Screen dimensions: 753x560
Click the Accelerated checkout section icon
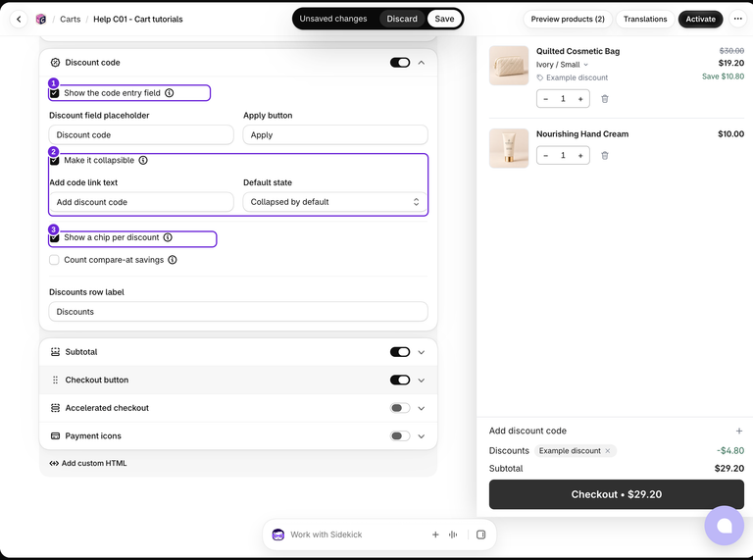tap(55, 408)
